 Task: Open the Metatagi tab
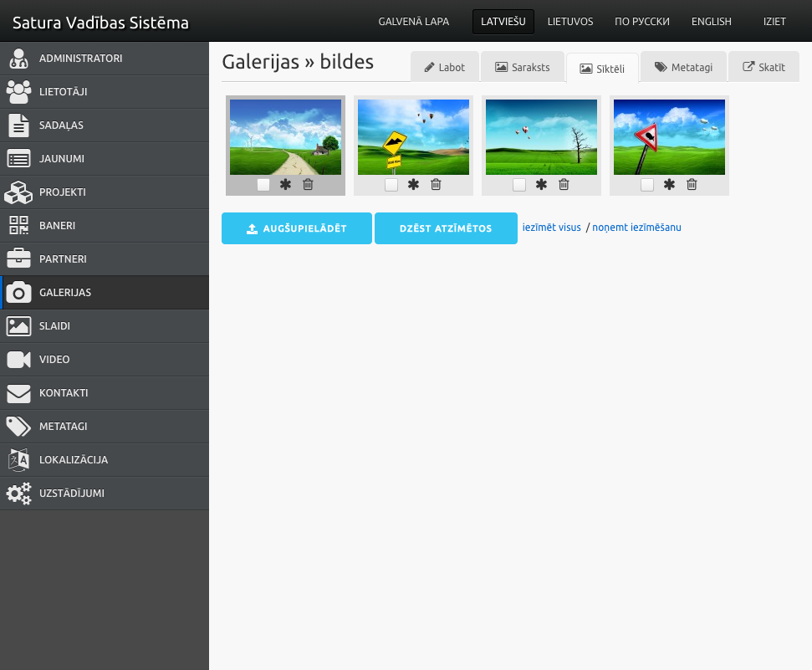pyautogui.click(x=683, y=67)
